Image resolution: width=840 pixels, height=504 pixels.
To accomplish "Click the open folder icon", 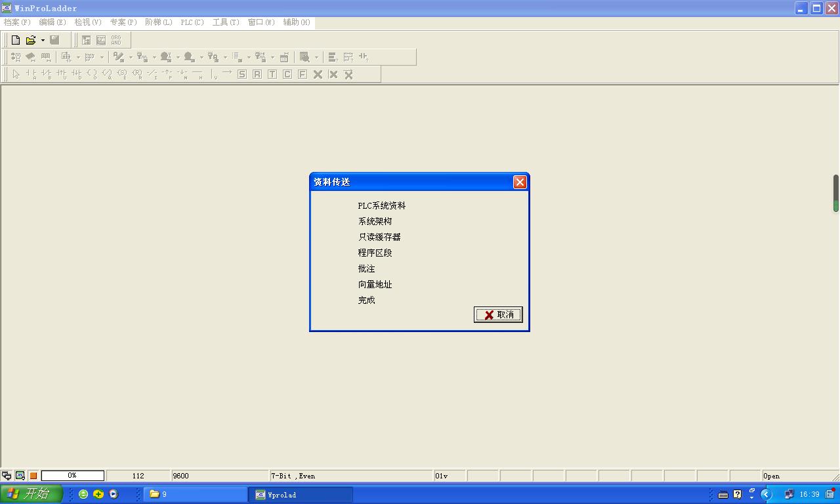I will [30, 40].
